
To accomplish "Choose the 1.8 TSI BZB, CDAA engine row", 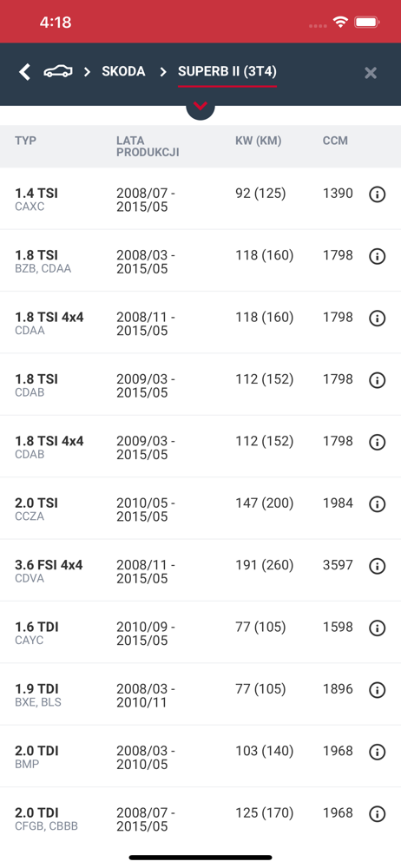I will (200, 260).
